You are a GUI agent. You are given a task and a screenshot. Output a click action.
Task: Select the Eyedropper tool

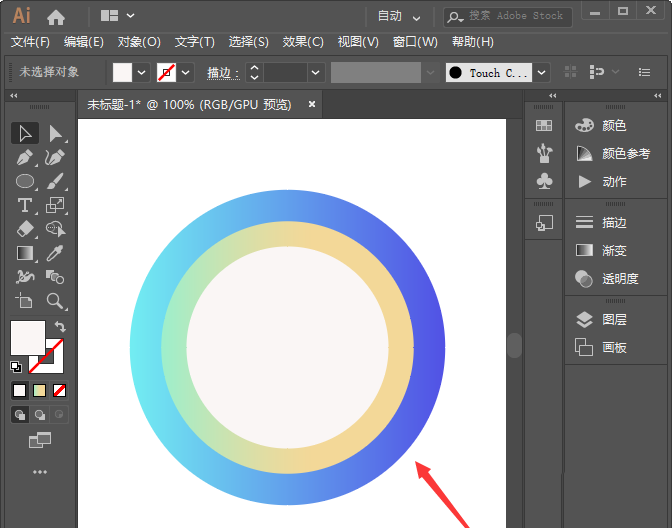pyautogui.click(x=55, y=253)
